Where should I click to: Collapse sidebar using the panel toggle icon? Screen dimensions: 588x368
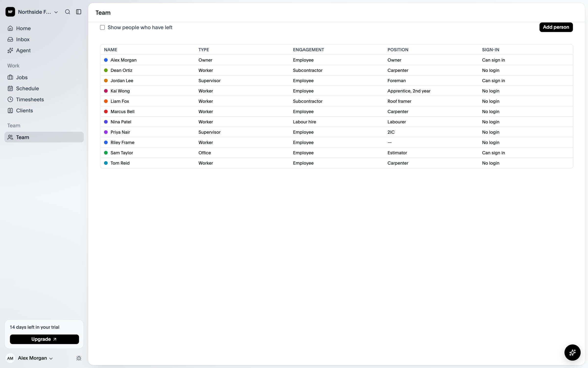pyautogui.click(x=79, y=12)
